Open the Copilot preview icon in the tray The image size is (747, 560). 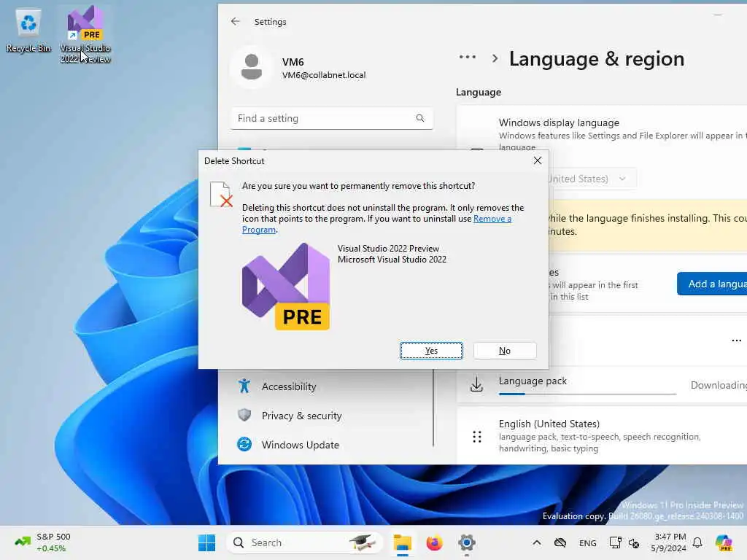(x=724, y=542)
